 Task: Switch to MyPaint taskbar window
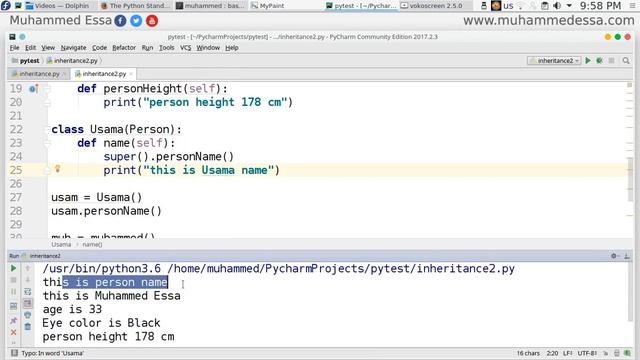pos(268,6)
